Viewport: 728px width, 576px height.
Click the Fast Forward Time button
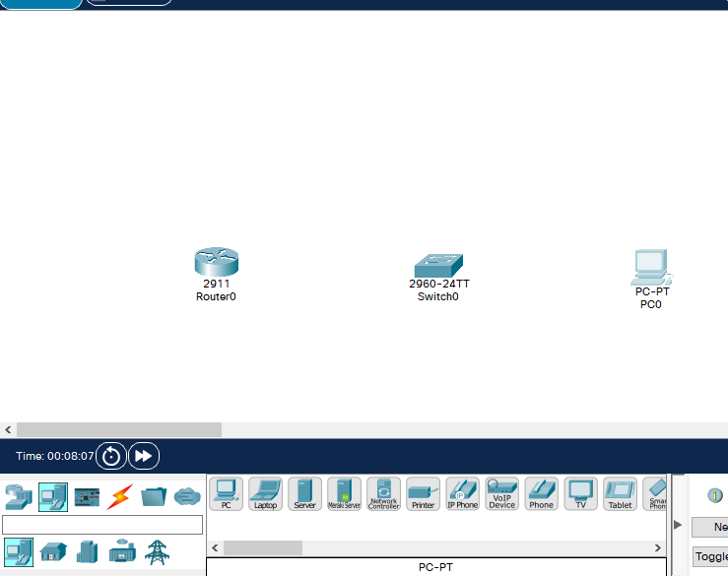coord(144,456)
